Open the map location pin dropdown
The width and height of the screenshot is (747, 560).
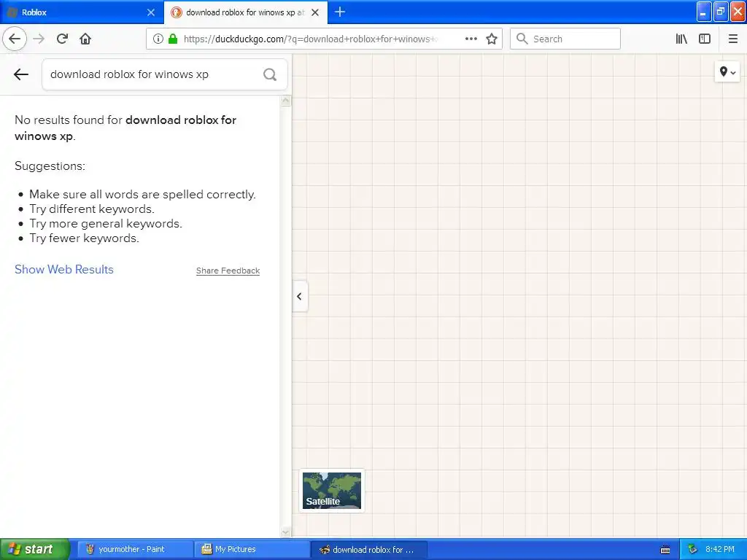[727, 72]
